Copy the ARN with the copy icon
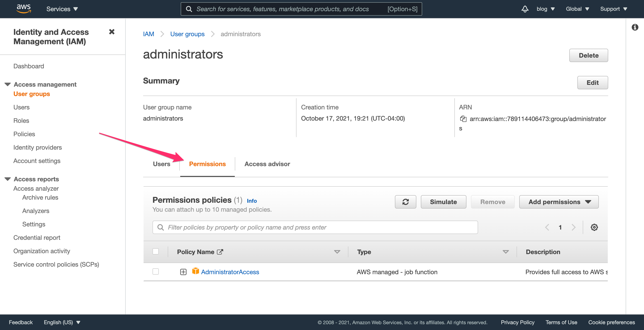Viewport: 644px width, 330px height. pyautogui.click(x=463, y=119)
